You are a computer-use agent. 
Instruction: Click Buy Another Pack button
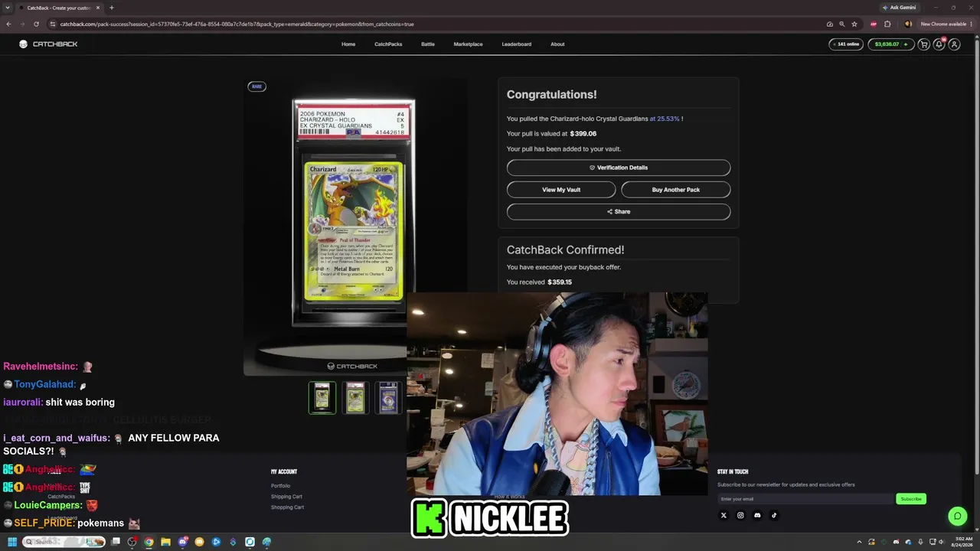[676, 190]
